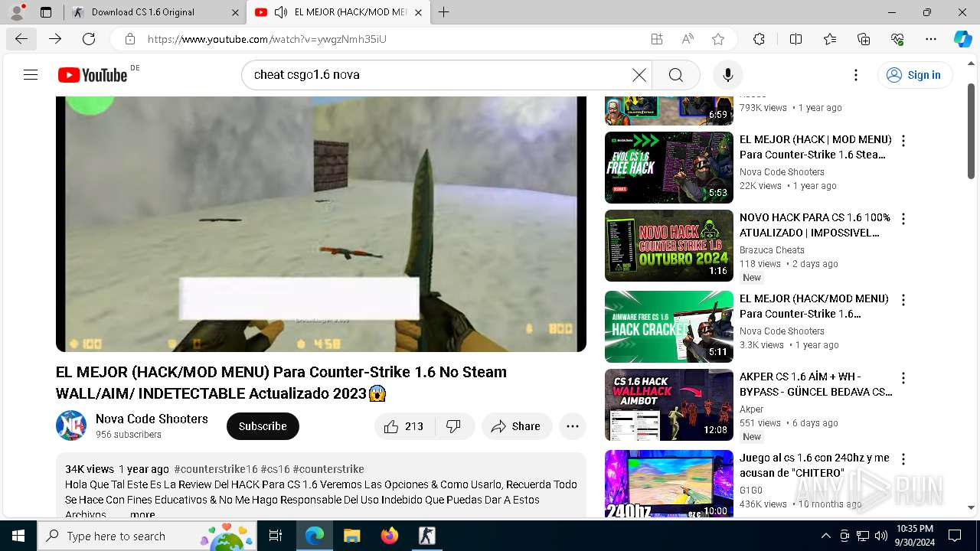Open File Explorer from taskbar
Screen dimensions: 980x551
pyautogui.click(x=352, y=536)
